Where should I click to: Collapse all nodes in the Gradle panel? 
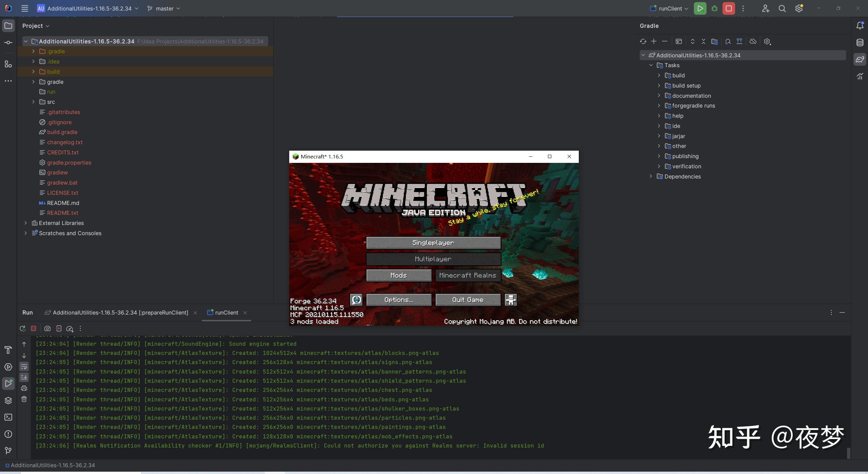tap(703, 41)
